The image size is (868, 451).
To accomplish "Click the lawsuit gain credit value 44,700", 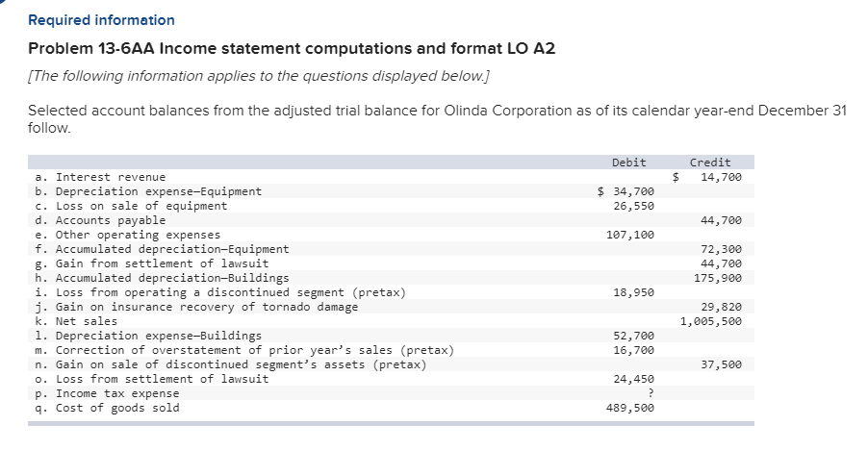I will click(721, 263).
